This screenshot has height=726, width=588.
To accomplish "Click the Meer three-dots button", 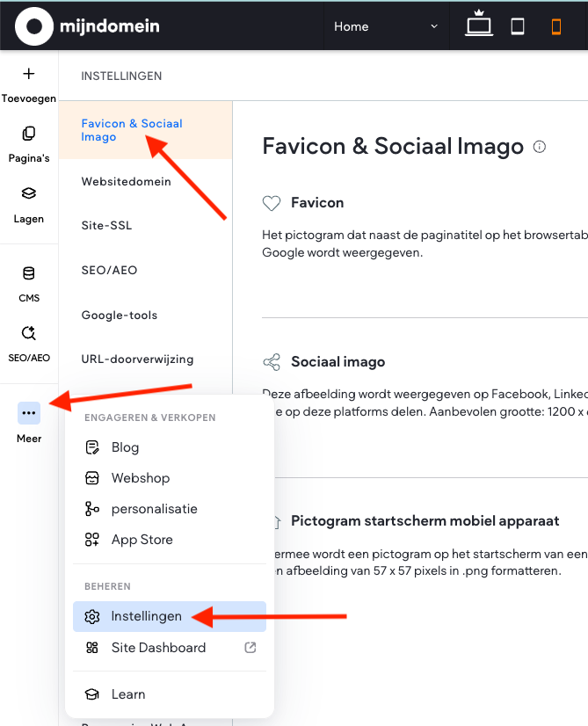I will coord(29,412).
